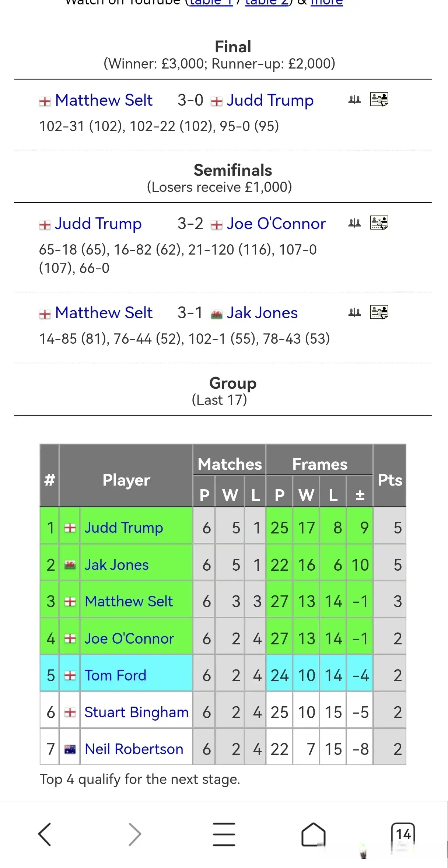Select Tom Ford in the group table
The width and height of the screenshot is (448, 868).
(115, 675)
